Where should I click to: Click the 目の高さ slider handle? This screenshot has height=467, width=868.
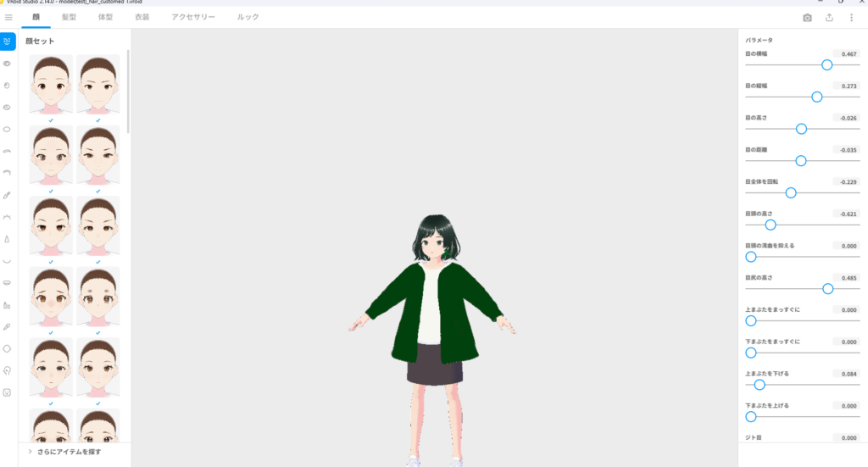801,129
